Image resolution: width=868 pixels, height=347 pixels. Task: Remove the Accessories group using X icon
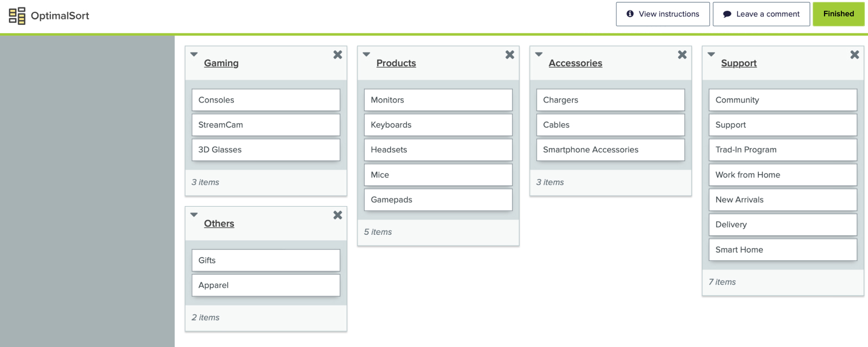682,55
